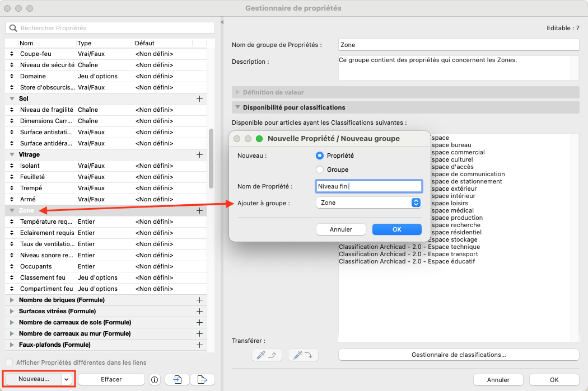Viewport: 588px width, 391px height.
Task: Open the Nouveau button dropdown arrow
Action: click(x=66, y=379)
